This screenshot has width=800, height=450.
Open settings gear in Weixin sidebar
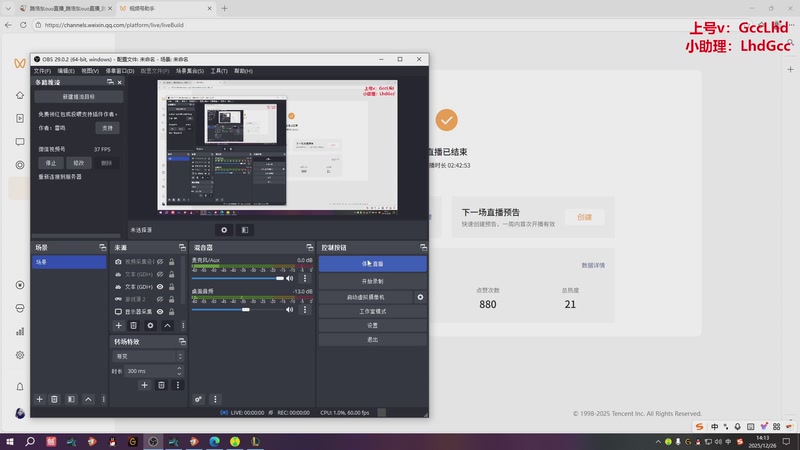coord(20,355)
